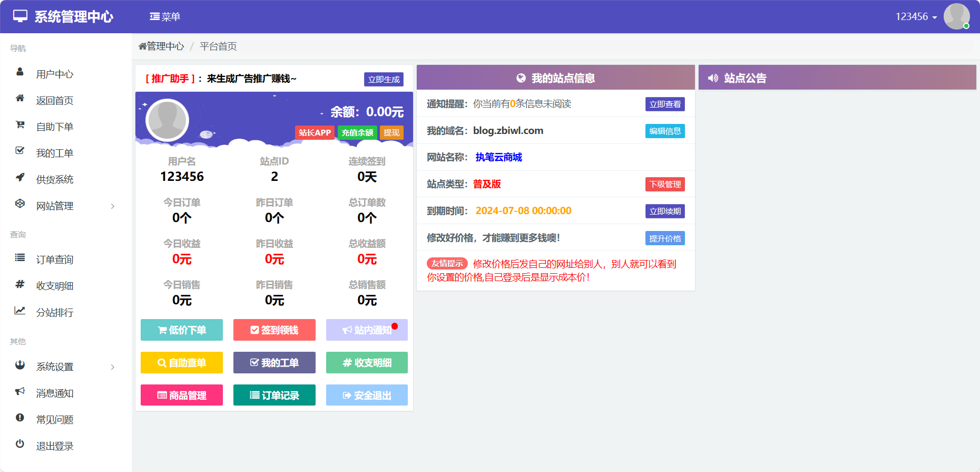Screen dimensions: 980x472
Task: Click the 立即生成 button
Action: click(x=384, y=79)
